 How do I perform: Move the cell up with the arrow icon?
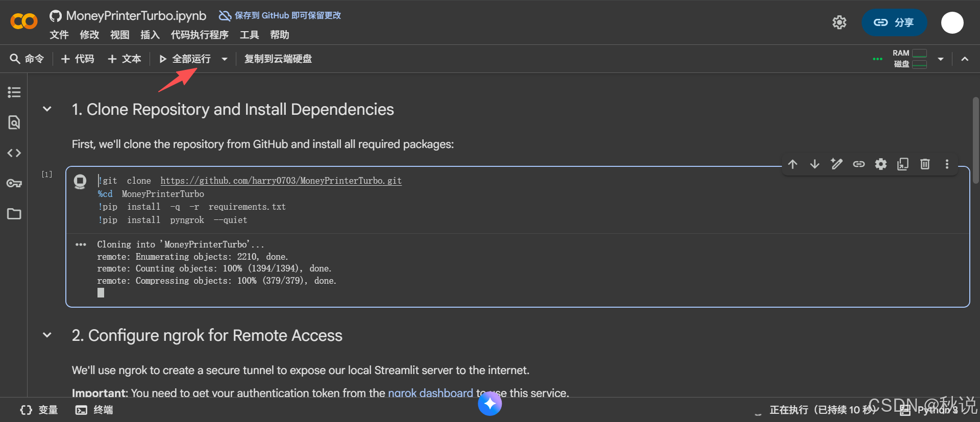click(x=793, y=164)
